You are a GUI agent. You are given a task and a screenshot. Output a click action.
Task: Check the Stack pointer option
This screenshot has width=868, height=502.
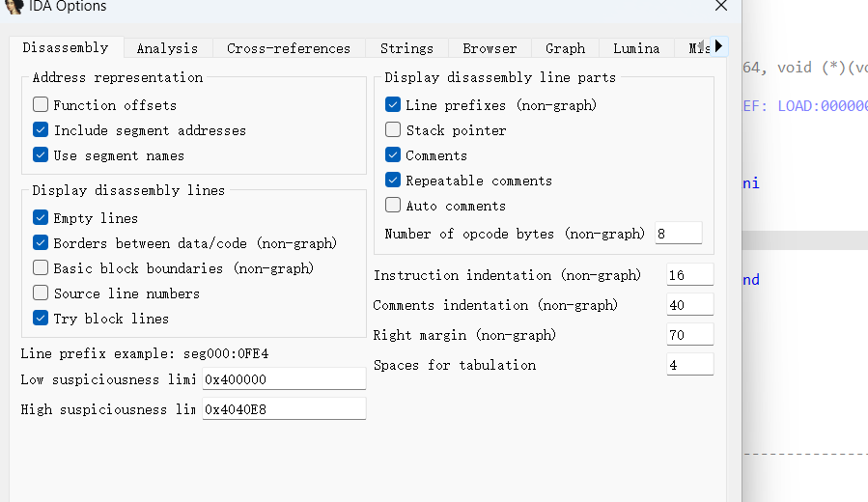(393, 129)
